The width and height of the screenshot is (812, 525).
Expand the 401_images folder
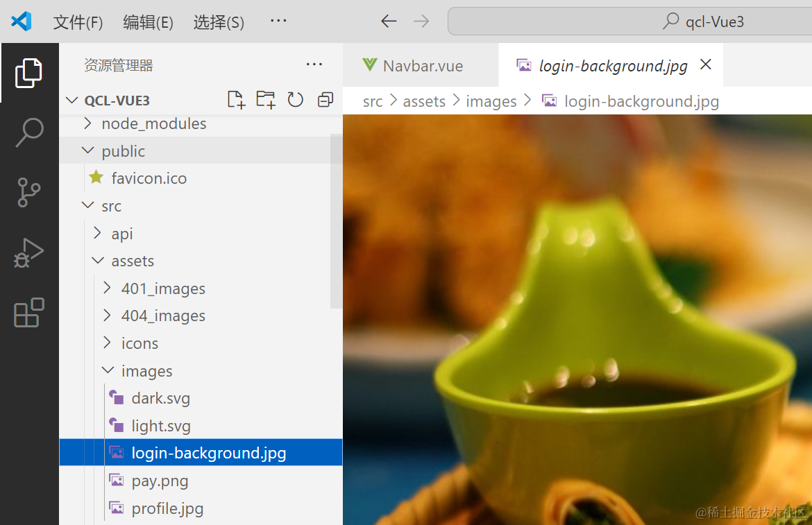pos(163,289)
